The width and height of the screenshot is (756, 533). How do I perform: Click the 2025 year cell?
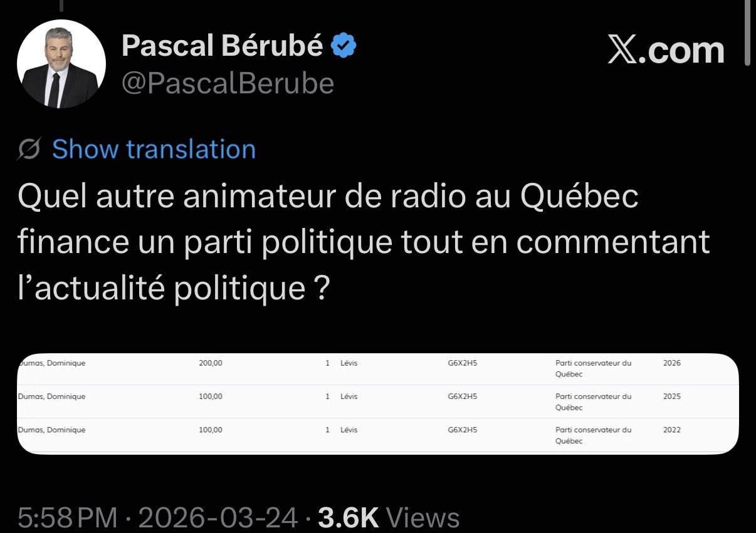point(671,397)
